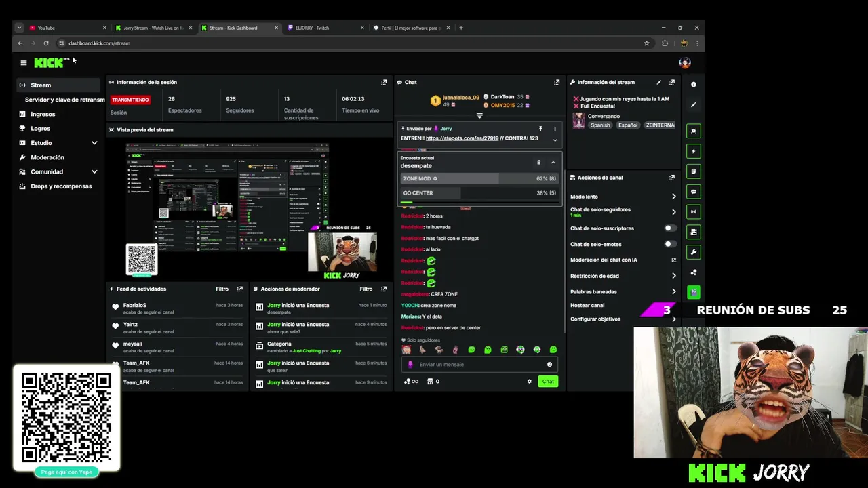Screen dimensions: 868x488
Task: Toggle chat widget icon in right toolbar
Action: pos(693,192)
